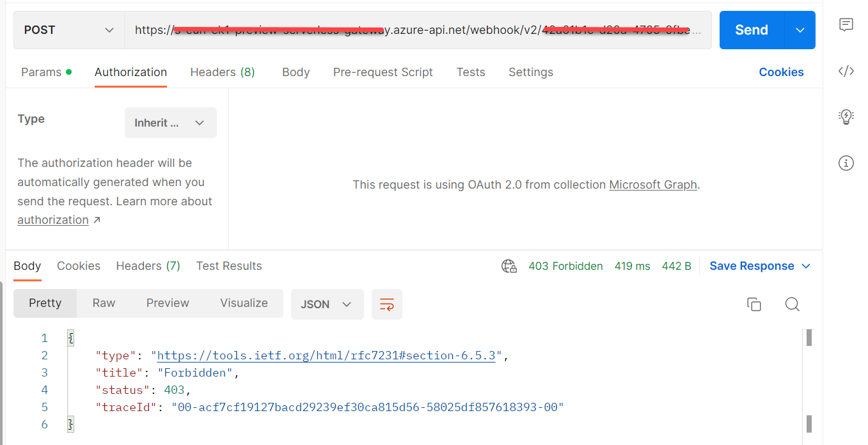
Task: Open the Microsoft Graph collection link
Action: tap(652, 185)
